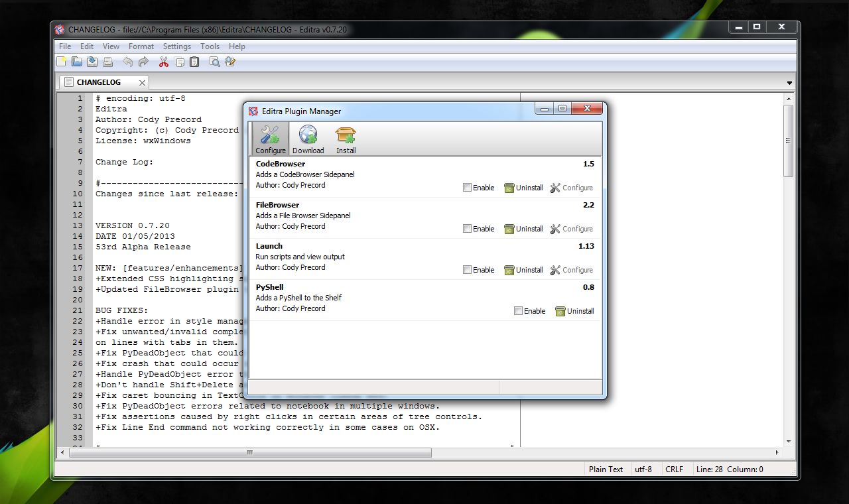Click the PyShell plugin name

pyautogui.click(x=269, y=287)
